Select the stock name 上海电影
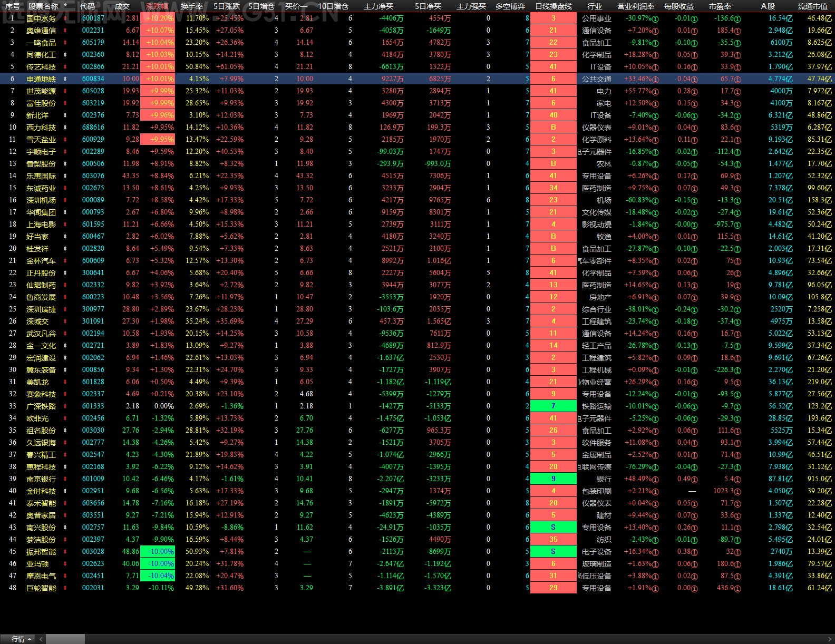 41,225
